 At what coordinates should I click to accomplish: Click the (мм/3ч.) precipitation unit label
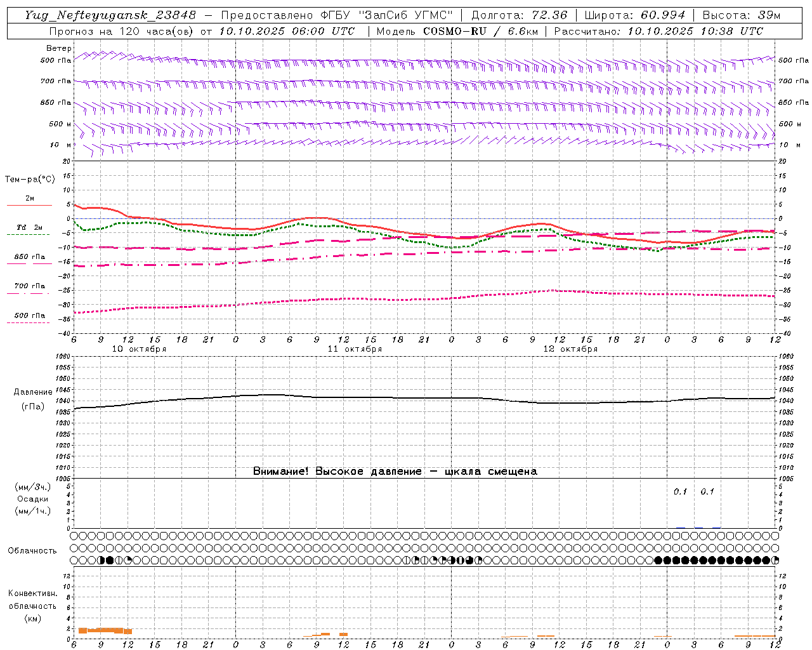point(33,487)
